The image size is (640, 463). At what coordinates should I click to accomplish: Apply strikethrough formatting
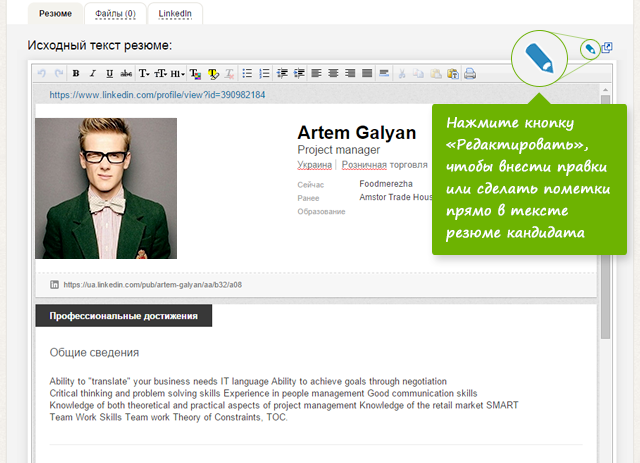point(125,73)
